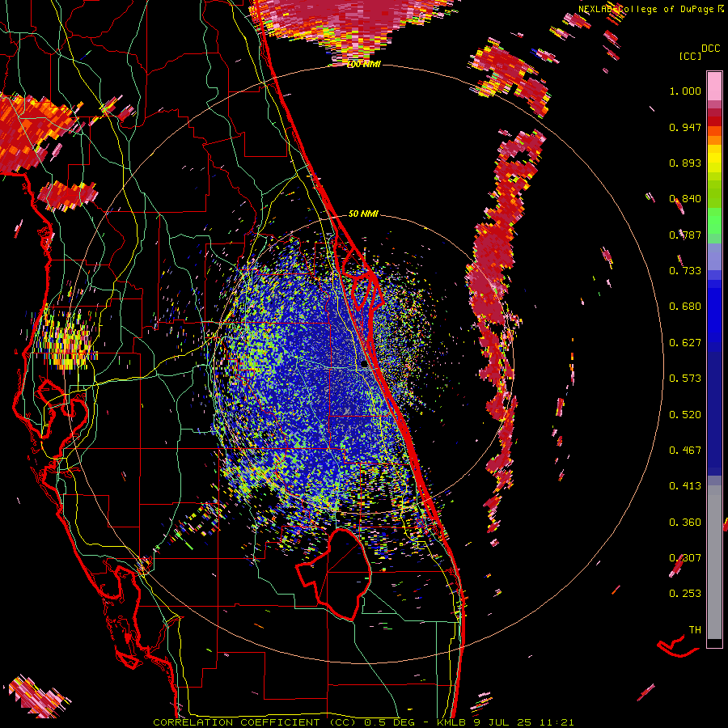Select the 0.947 scale value
The width and height of the screenshot is (728, 728).
coord(685,127)
